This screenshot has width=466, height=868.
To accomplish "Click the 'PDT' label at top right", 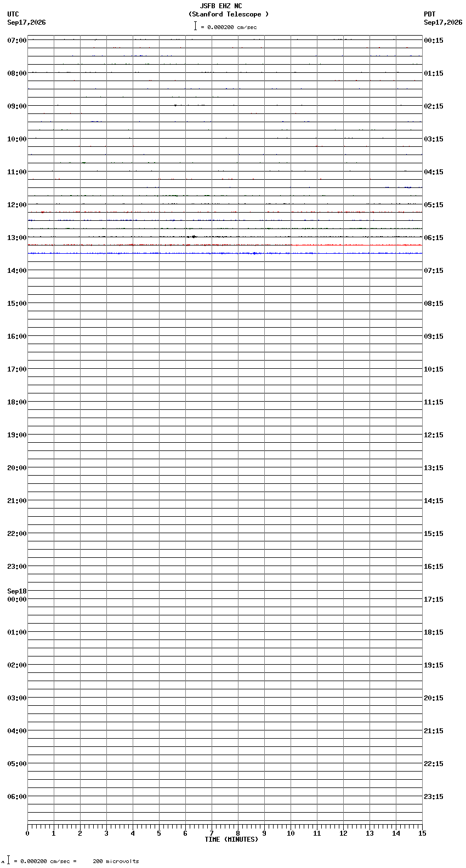I will click(x=429, y=14).
